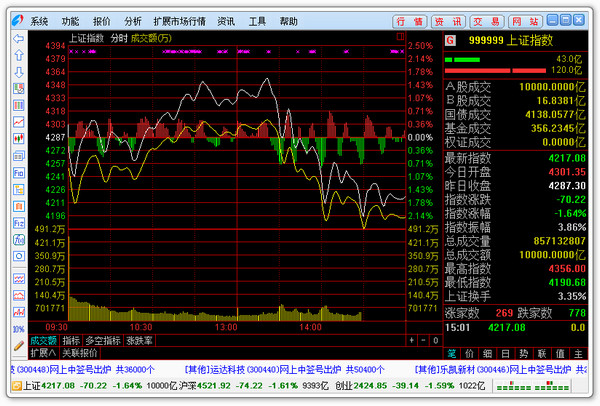Open the 工具 menu
The height and width of the screenshot is (406, 600).
pyautogui.click(x=257, y=21)
